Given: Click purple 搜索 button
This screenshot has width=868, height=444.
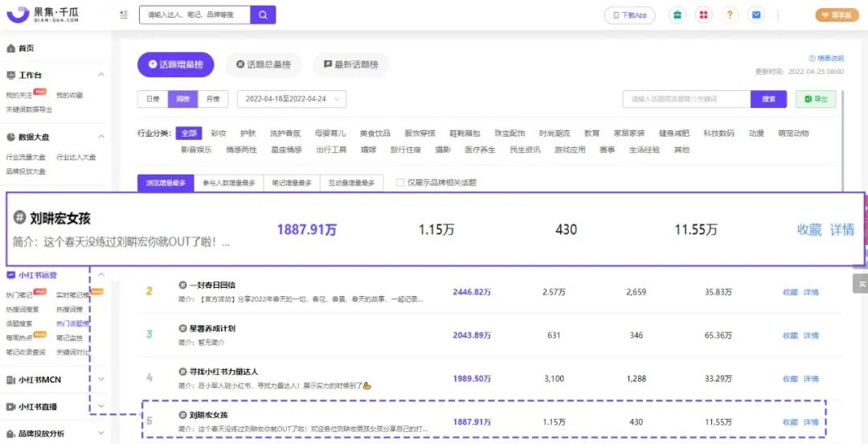Looking at the screenshot, I should click(768, 99).
